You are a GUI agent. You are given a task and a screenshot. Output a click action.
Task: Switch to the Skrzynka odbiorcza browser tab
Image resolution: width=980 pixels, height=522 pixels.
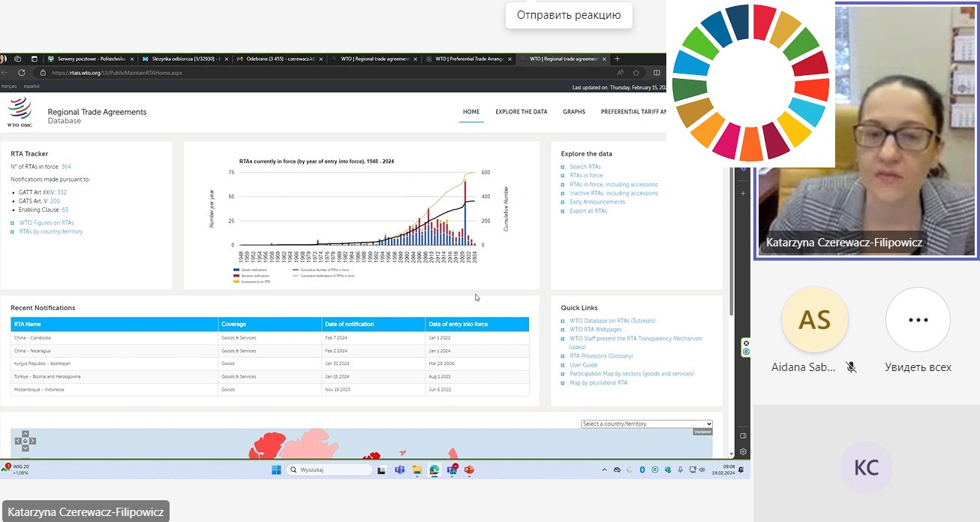click(x=184, y=59)
